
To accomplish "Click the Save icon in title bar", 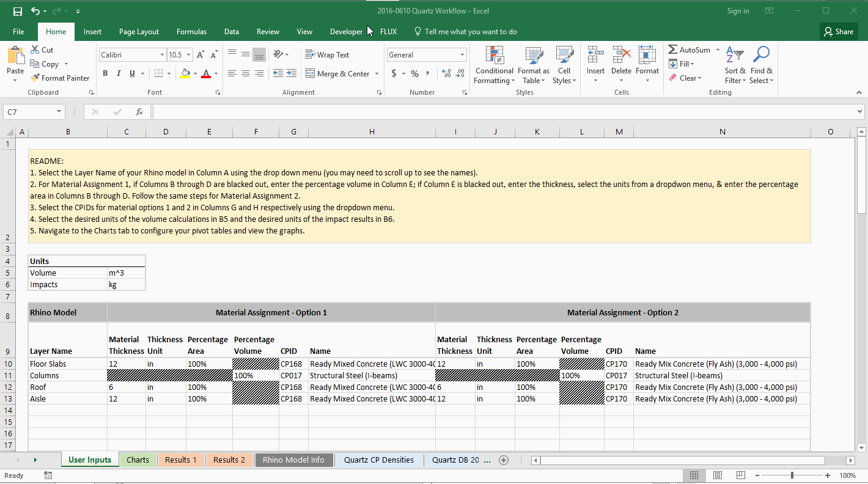I will (x=18, y=11).
